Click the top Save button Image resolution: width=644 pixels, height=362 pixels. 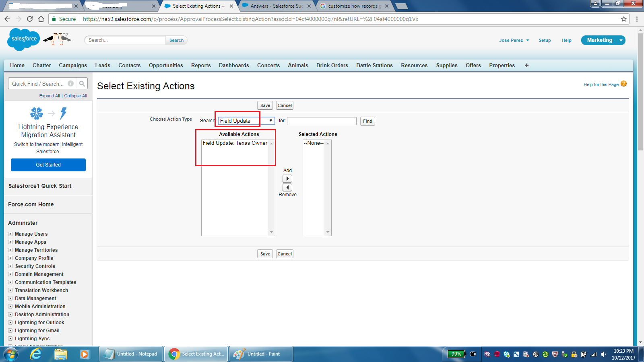[x=265, y=105]
